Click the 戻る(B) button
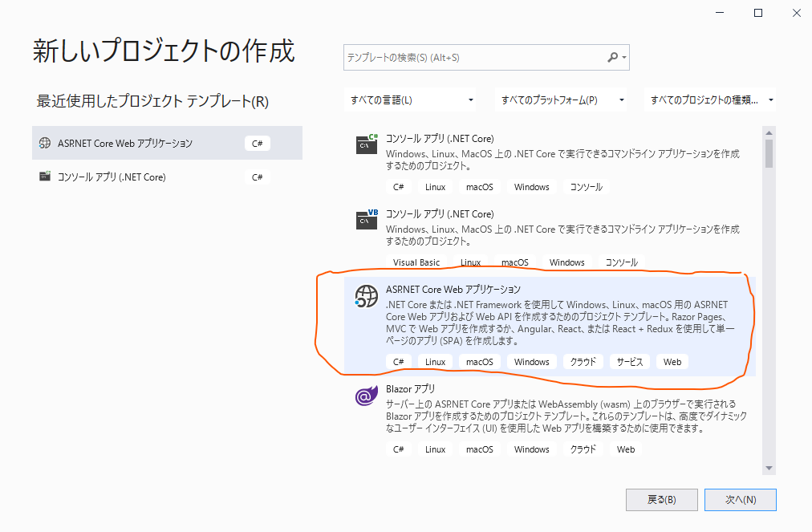The image size is (812, 532). pos(661,499)
